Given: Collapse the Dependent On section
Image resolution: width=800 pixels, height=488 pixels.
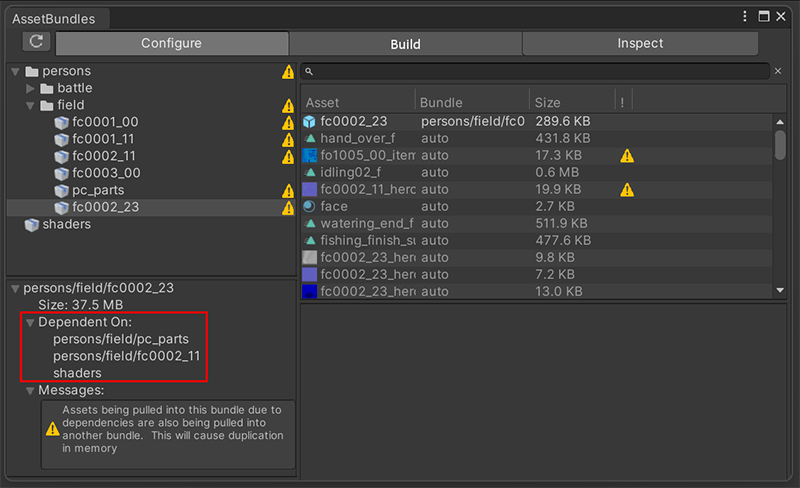Looking at the screenshot, I should click(31, 323).
